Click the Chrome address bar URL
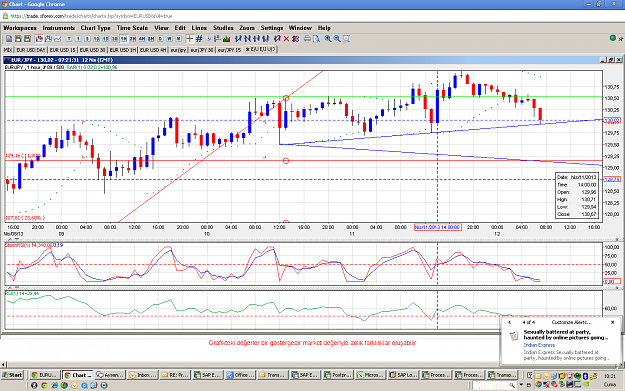The width and height of the screenshot is (625, 391). point(91,16)
